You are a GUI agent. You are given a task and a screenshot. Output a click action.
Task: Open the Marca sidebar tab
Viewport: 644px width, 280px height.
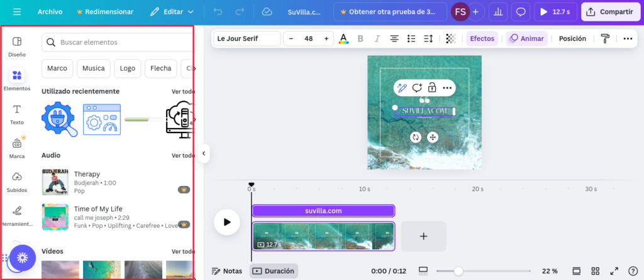[x=17, y=148]
